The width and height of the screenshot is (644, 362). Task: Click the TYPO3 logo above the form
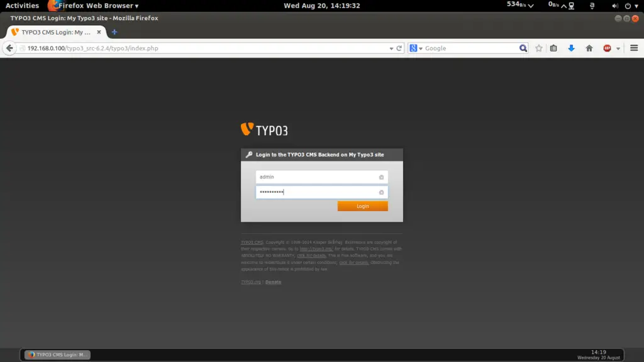(264, 129)
